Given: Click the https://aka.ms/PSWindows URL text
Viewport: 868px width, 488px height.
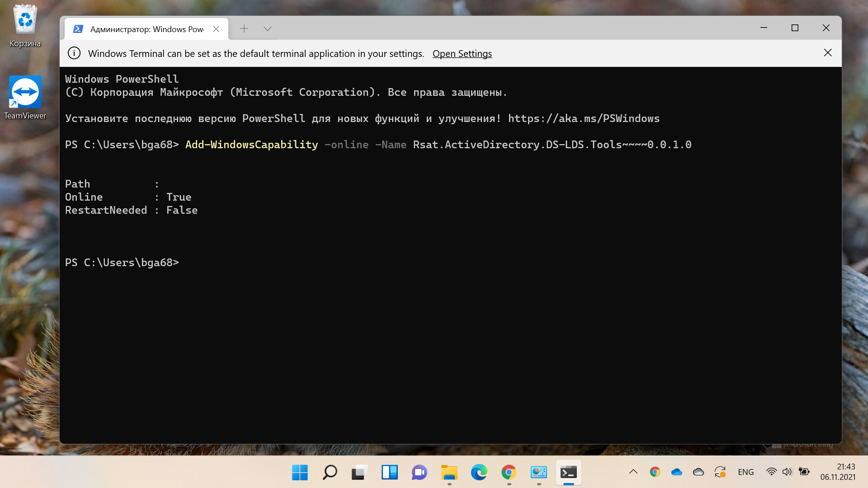Looking at the screenshot, I should [x=584, y=118].
